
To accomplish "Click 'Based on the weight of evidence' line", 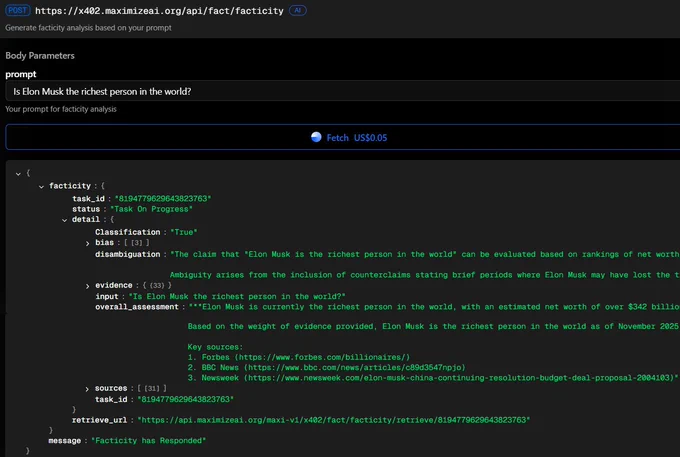I will (433, 326).
